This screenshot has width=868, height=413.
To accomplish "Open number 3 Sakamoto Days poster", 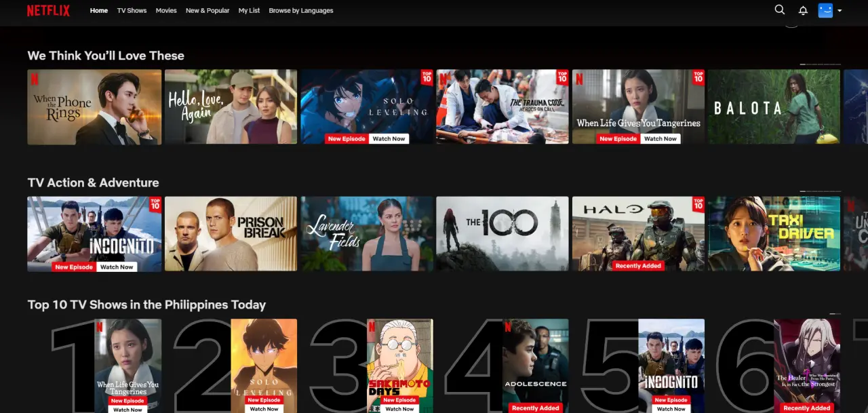I will tap(400, 366).
